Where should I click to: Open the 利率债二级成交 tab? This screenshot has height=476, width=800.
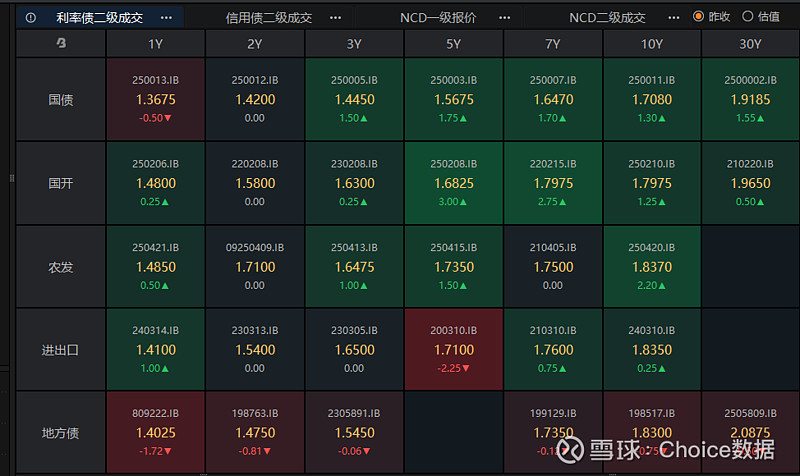tap(99, 18)
